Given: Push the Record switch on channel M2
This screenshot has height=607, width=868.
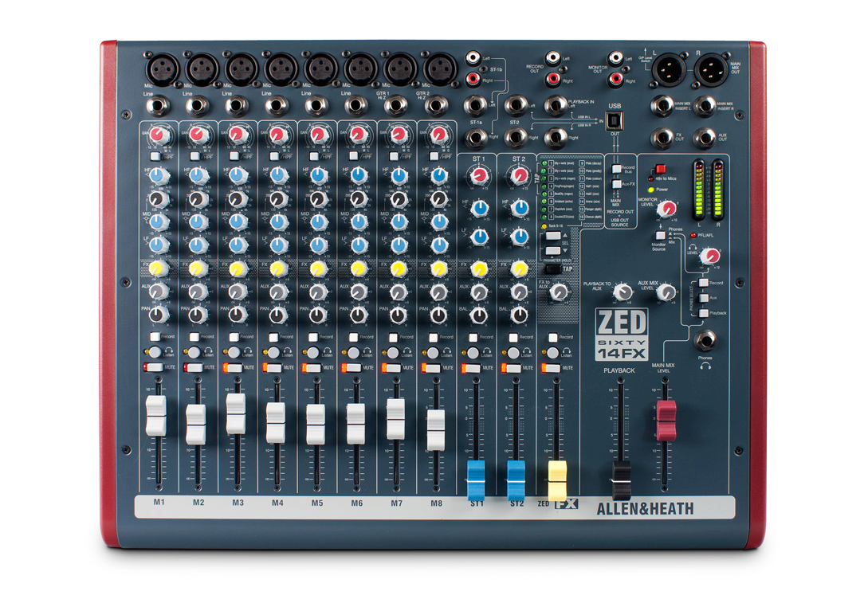Looking at the screenshot, I should (194, 336).
